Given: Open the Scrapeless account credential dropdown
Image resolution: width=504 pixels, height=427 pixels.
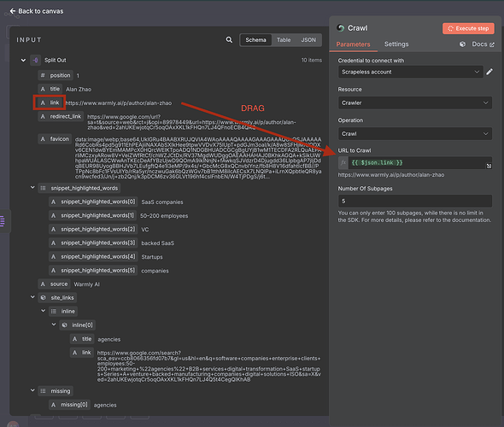Looking at the screenshot, I should pos(411,72).
